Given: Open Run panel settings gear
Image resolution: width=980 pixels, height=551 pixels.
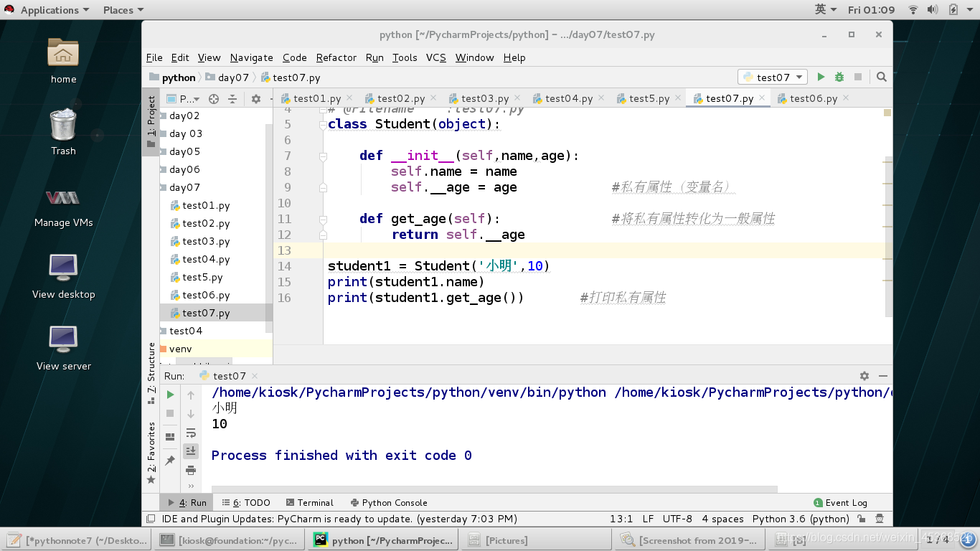Looking at the screenshot, I should [864, 376].
